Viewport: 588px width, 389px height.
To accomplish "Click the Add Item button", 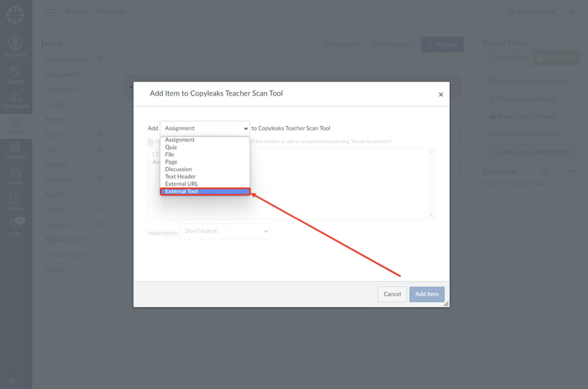I will [426, 295].
